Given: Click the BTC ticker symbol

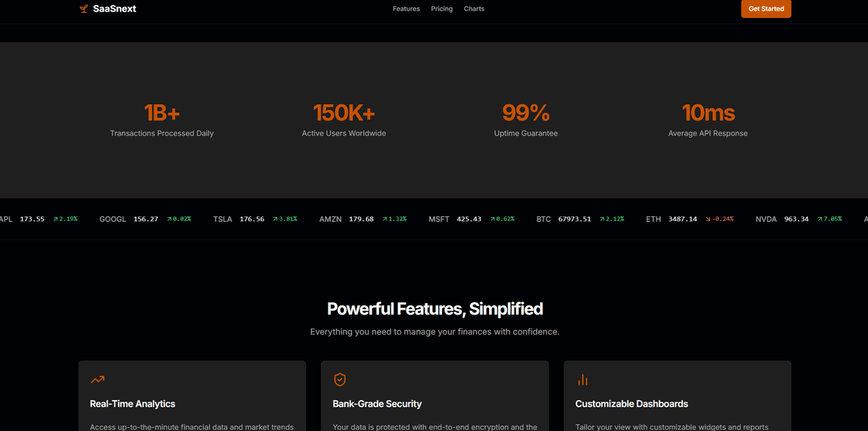Looking at the screenshot, I should click(544, 219).
